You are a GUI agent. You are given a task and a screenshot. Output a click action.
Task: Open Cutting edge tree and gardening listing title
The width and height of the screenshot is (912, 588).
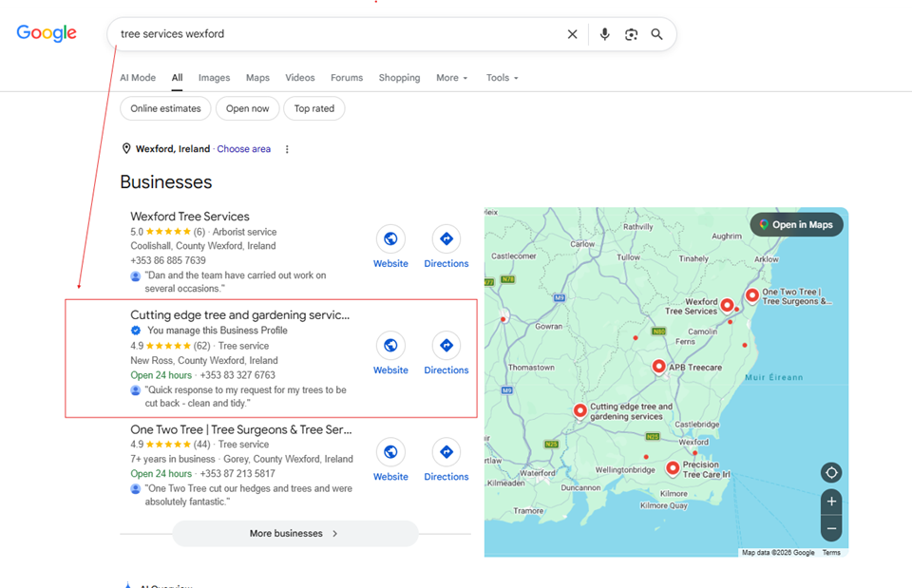240,314
